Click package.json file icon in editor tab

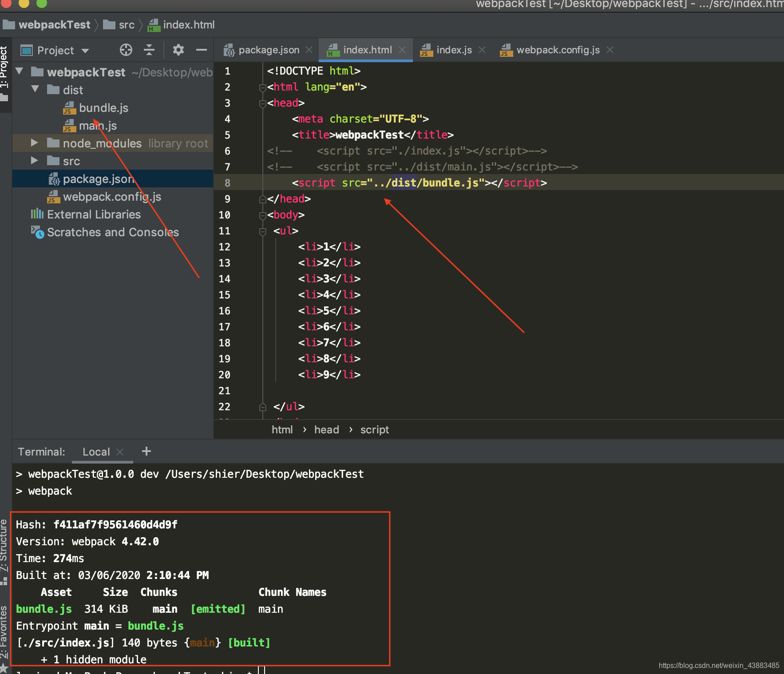[x=229, y=50]
